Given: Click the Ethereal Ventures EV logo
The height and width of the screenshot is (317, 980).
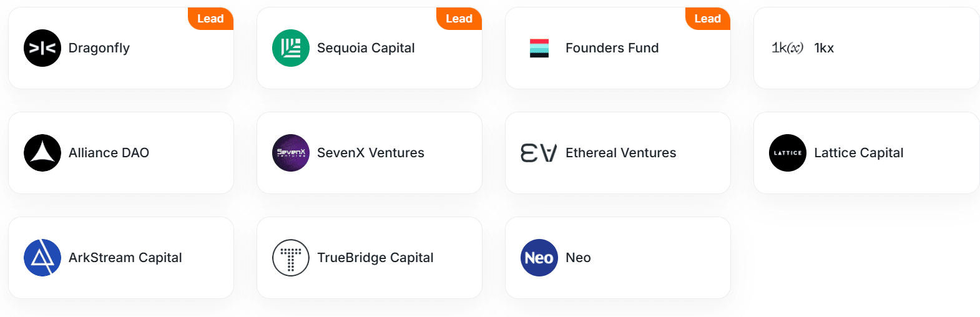Looking at the screenshot, I should (x=539, y=153).
